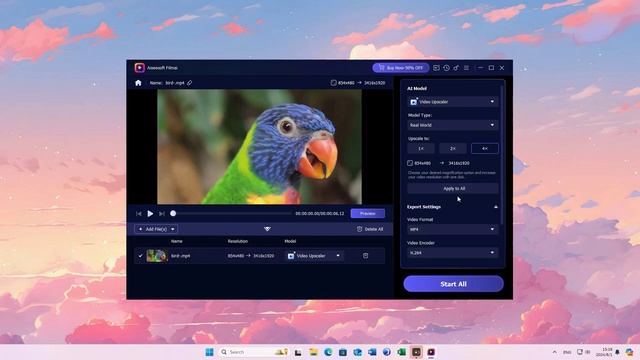Open the task history clock icon
640x360 pixels.
click(447, 68)
